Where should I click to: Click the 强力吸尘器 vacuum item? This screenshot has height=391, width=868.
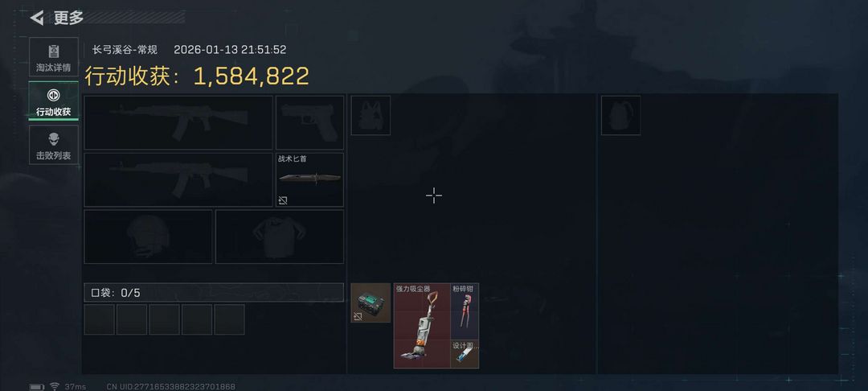click(x=422, y=326)
